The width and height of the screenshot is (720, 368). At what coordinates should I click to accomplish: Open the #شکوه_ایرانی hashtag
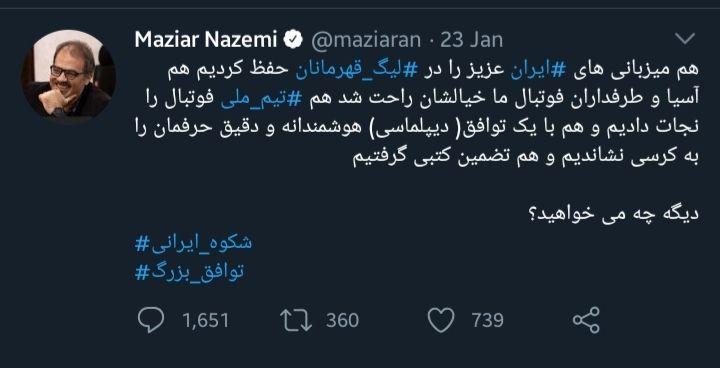pos(193,243)
